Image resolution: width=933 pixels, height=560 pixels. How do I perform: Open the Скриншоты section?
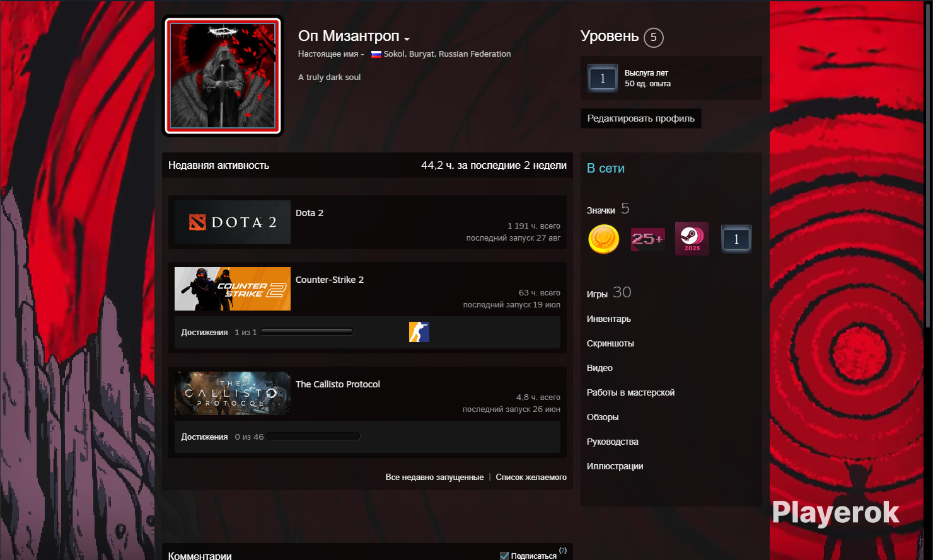click(610, 343)
